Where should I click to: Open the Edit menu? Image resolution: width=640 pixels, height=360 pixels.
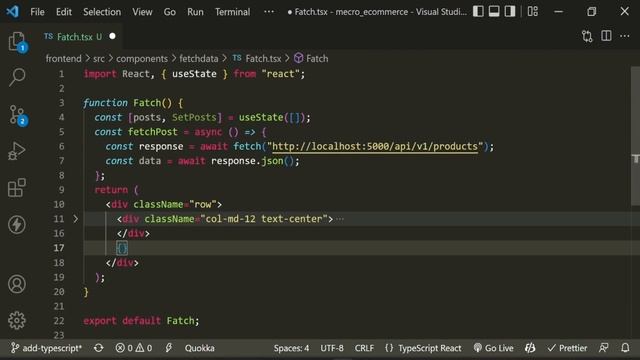(64, 12)
